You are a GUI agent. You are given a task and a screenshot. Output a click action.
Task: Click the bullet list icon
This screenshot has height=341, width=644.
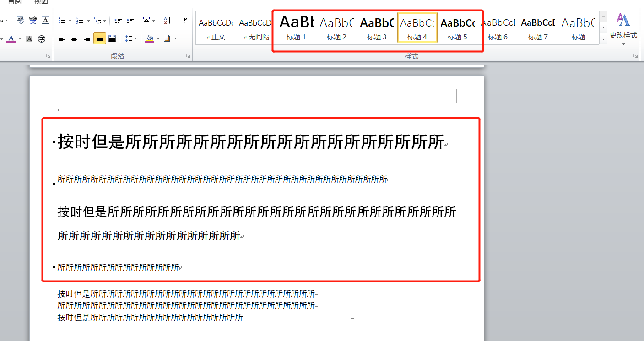pos(62,21)
